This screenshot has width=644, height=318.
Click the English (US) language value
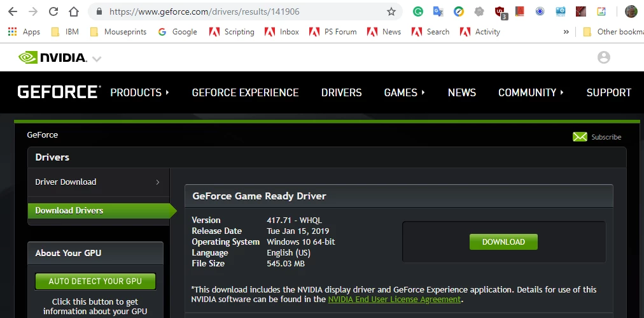pos(288,252)
